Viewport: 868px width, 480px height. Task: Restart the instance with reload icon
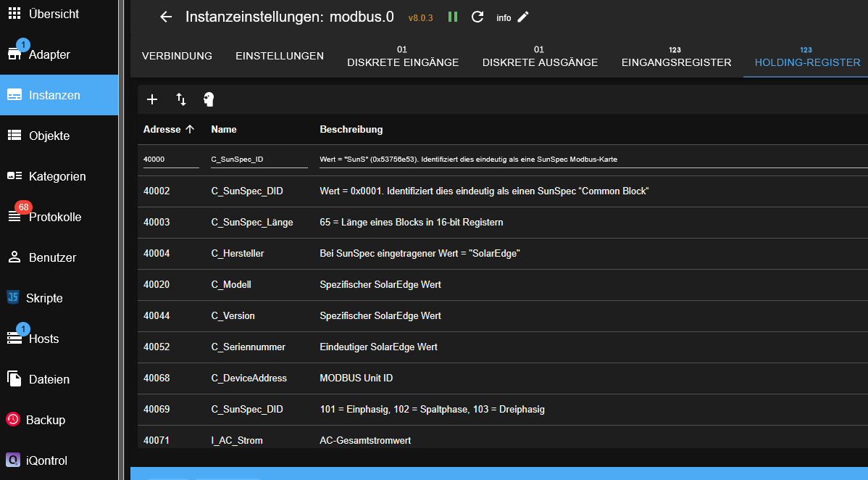(477, 17)
